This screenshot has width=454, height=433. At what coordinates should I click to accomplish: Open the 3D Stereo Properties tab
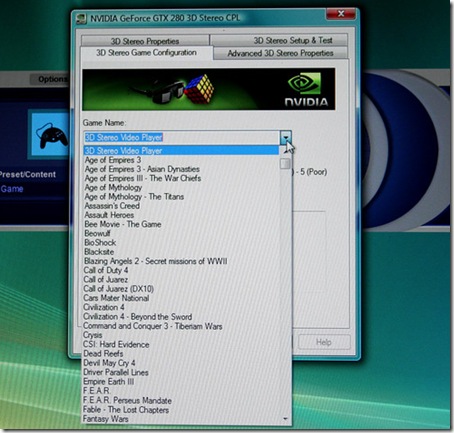(x=145, y=41)
